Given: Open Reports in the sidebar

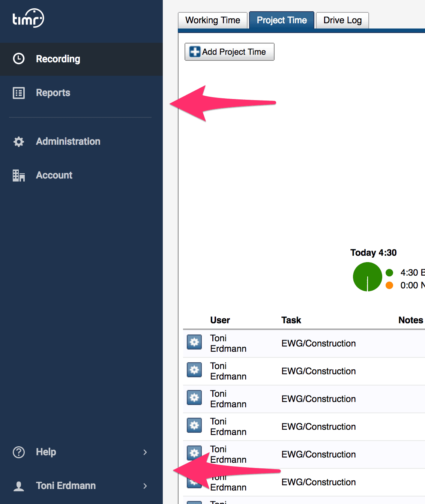Looking at the screenshot, I should pyautogui.click(x=53, y=93).
